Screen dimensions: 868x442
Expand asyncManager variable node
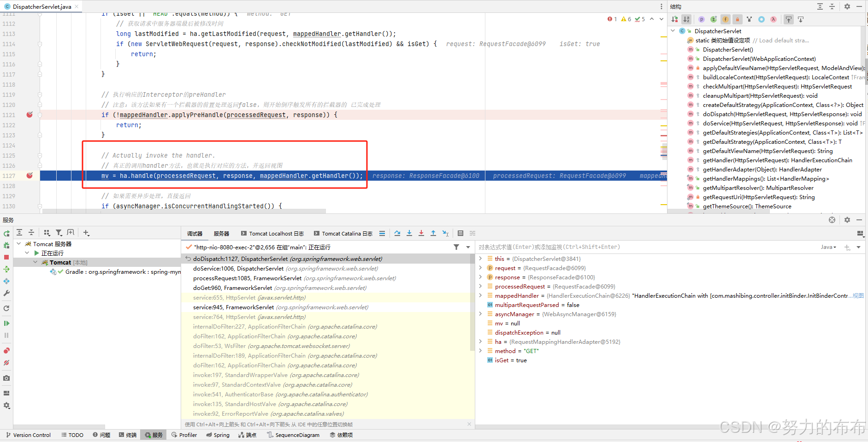point(480,314)
